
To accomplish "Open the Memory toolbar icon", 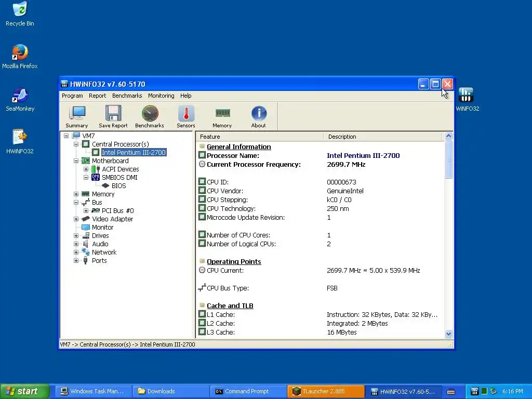I will click(222, 117).
